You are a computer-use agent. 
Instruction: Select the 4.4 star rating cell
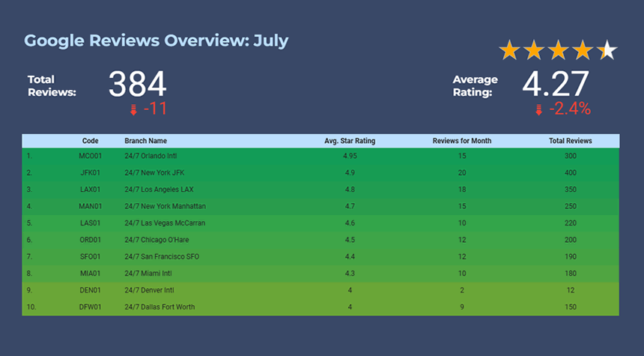pos(350,257)
